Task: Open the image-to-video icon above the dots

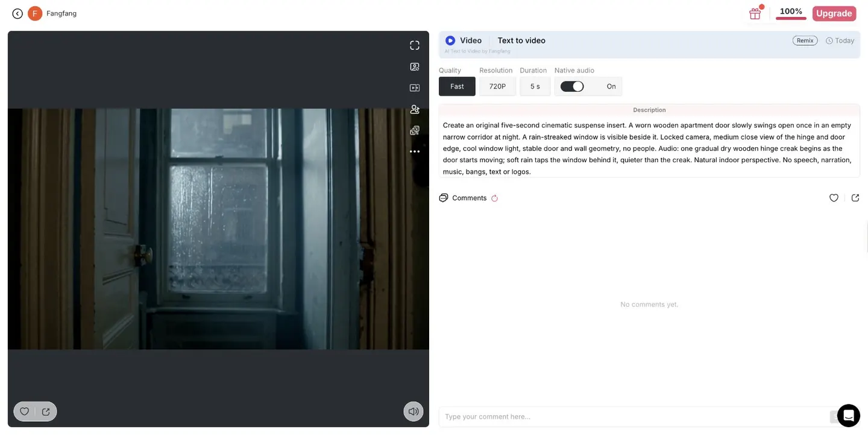Action: pos(415,130)
